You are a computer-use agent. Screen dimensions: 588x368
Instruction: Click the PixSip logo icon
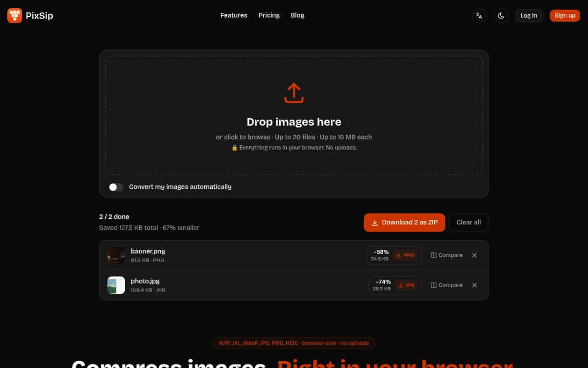(x=15, y=16)
